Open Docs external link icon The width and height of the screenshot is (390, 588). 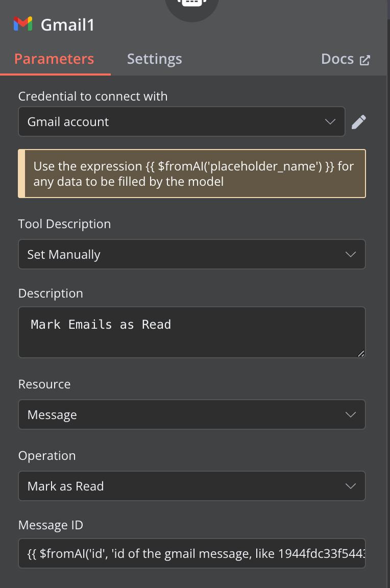tap(365, 60)
